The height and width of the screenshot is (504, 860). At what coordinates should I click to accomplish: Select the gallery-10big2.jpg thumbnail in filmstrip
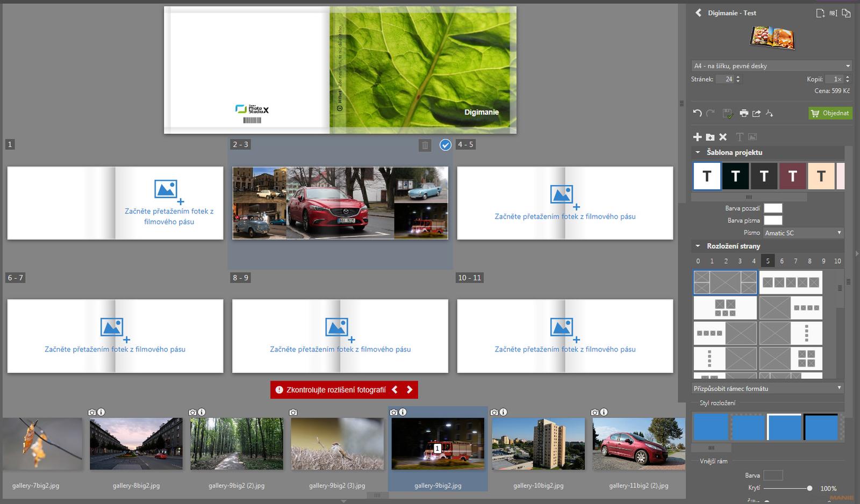coord(538,444)
